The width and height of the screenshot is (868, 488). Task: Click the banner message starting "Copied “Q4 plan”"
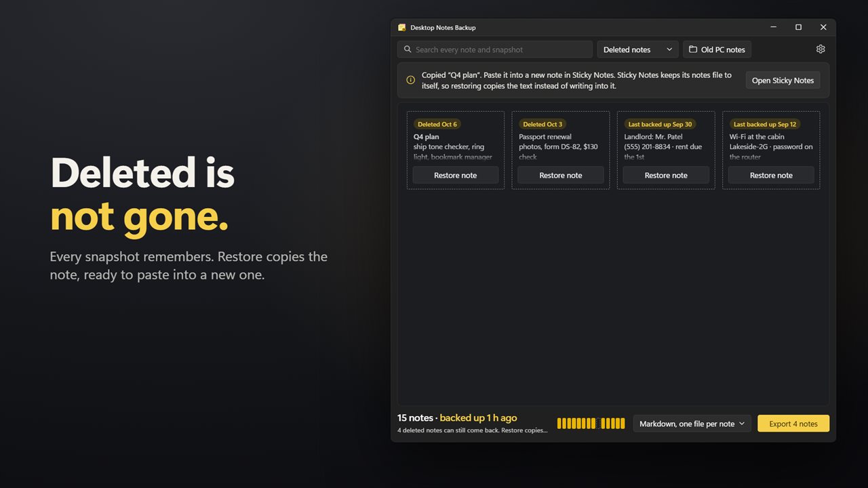577,81
